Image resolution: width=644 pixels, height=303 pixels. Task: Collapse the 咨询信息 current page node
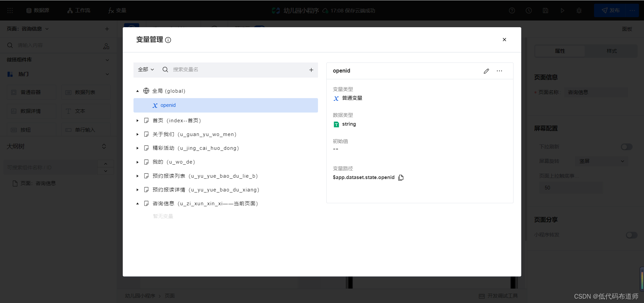[x=138, y=204]
